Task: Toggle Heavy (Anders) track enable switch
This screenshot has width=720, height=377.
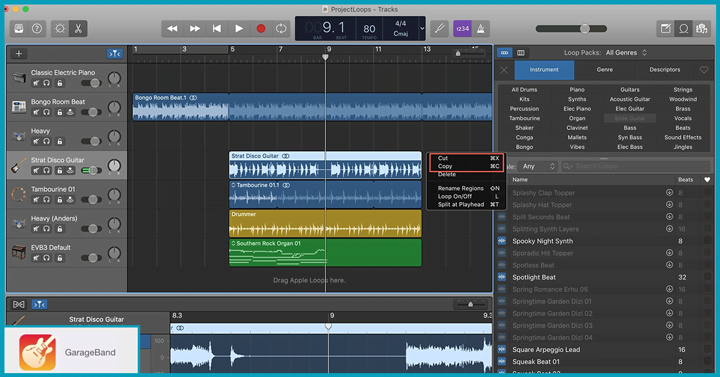Action: [91, 229]
